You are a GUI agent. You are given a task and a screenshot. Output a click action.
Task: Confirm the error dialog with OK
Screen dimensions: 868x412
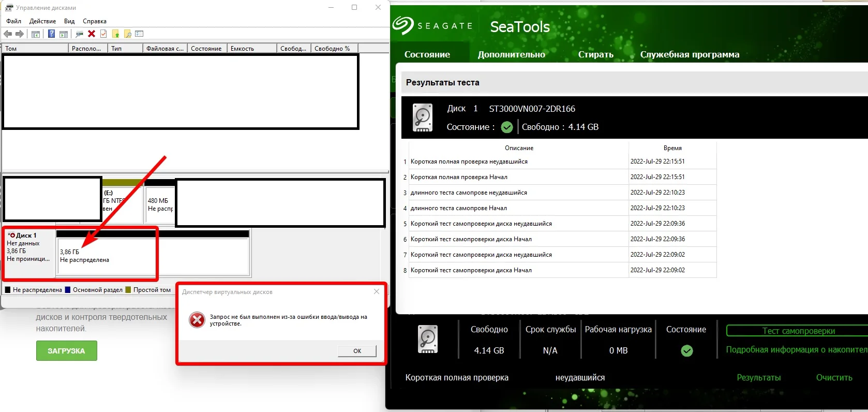(357, 351)
